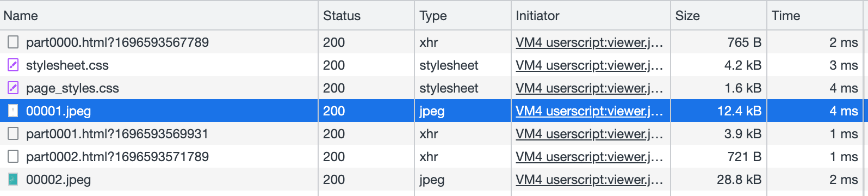Select the page_styles.css request name
The width and height of the screenshot is (868, 196).
[72, 88]
